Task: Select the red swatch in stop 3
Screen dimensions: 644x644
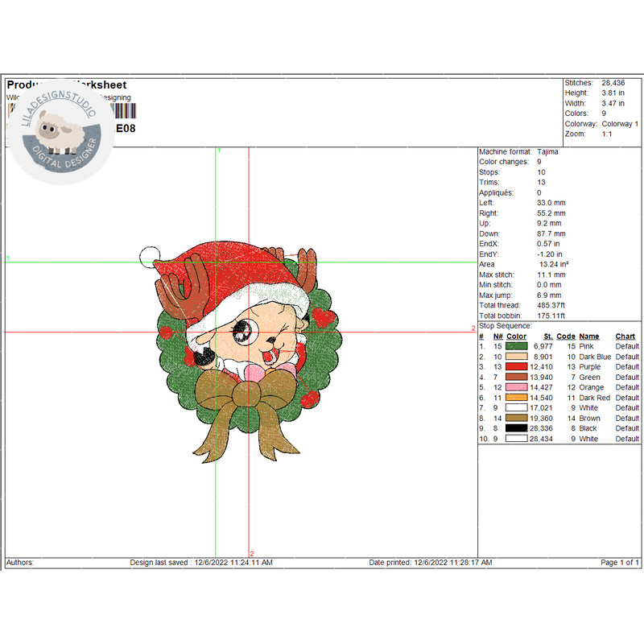Action: click(516, 367)
